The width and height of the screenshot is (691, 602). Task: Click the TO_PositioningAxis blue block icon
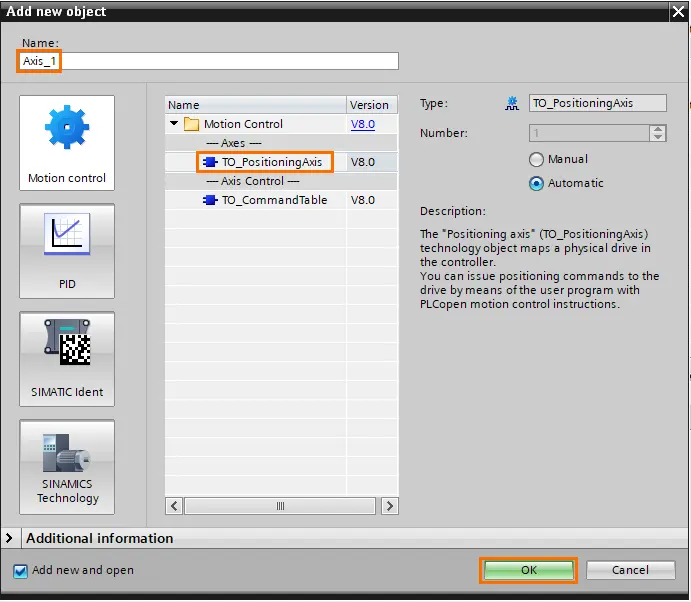(x=210, y=162)
